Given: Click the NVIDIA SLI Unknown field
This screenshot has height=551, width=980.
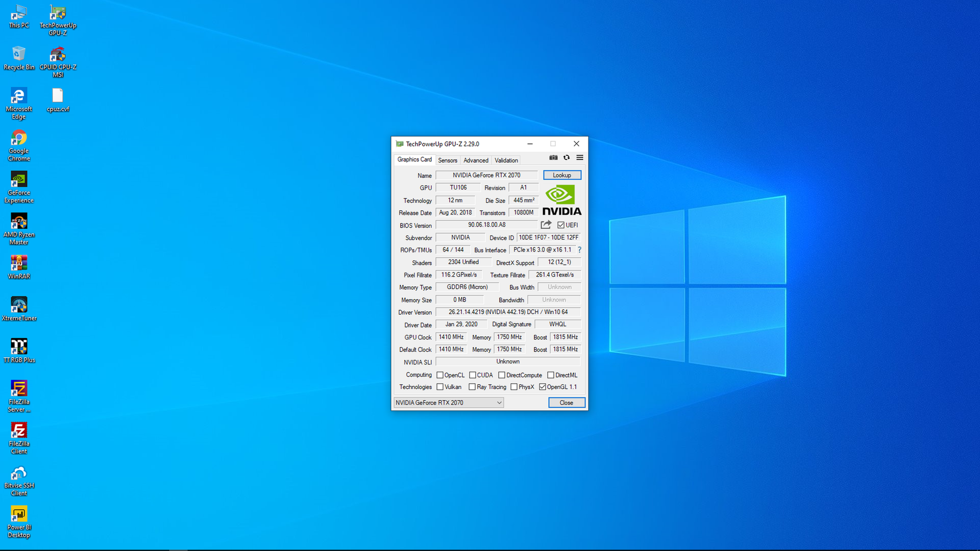Looking at the screenshot, I should click(508, 361).
